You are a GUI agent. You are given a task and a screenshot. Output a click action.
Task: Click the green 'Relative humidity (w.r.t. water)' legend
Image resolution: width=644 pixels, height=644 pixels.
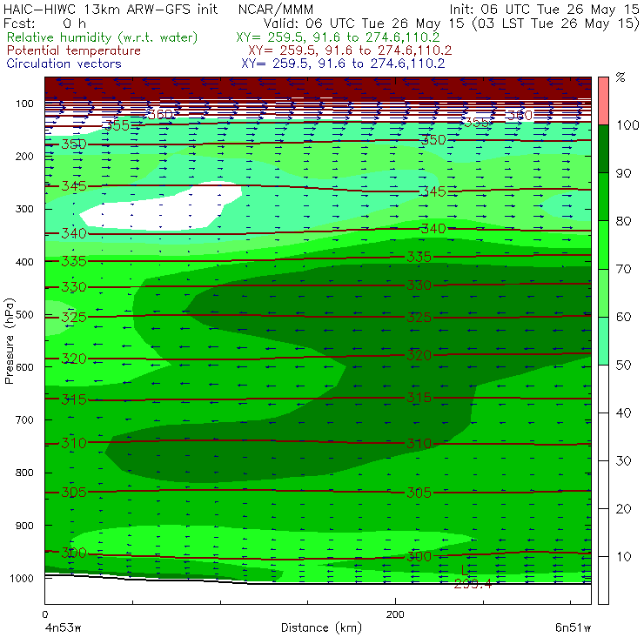[103, 37]
